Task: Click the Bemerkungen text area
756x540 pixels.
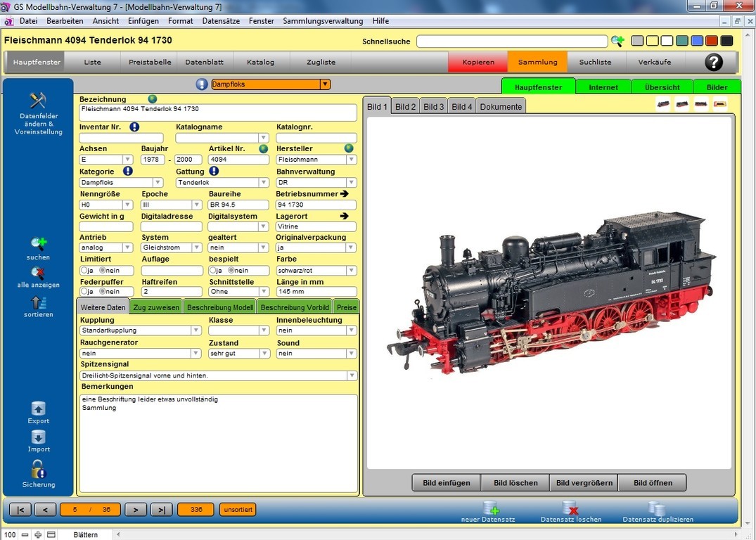Action: tap(219, 443)
